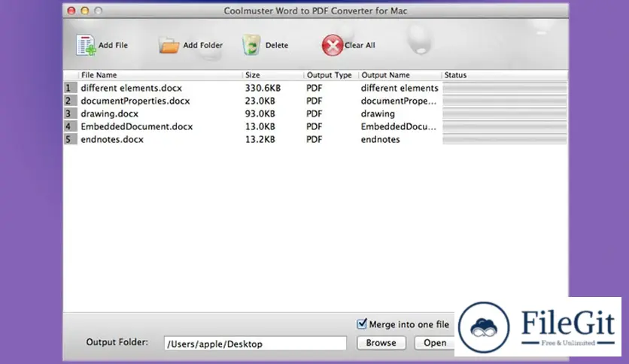Viewport: 629px width, 364px height.
Task: Click PDF output type for drawing.docx
Action: [x=314, y=114]
